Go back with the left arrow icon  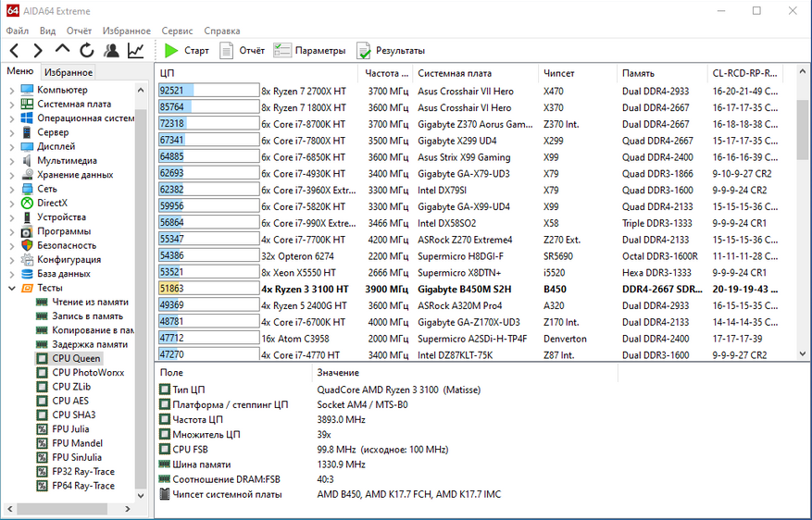[15, 51]
